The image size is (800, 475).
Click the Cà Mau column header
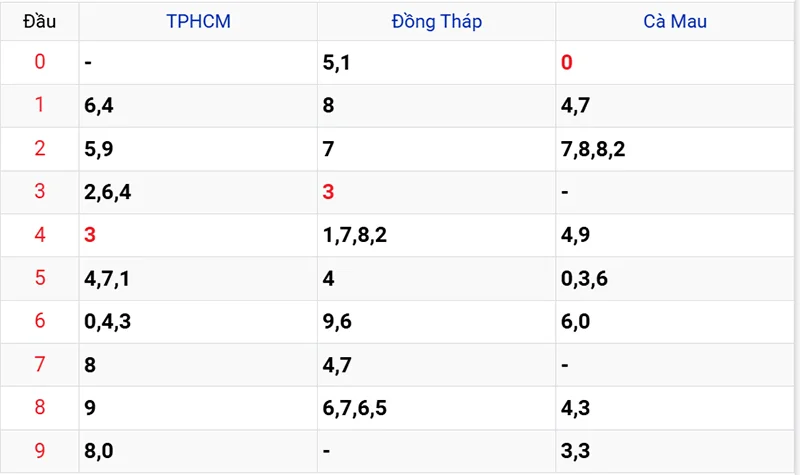click(675, 21)
